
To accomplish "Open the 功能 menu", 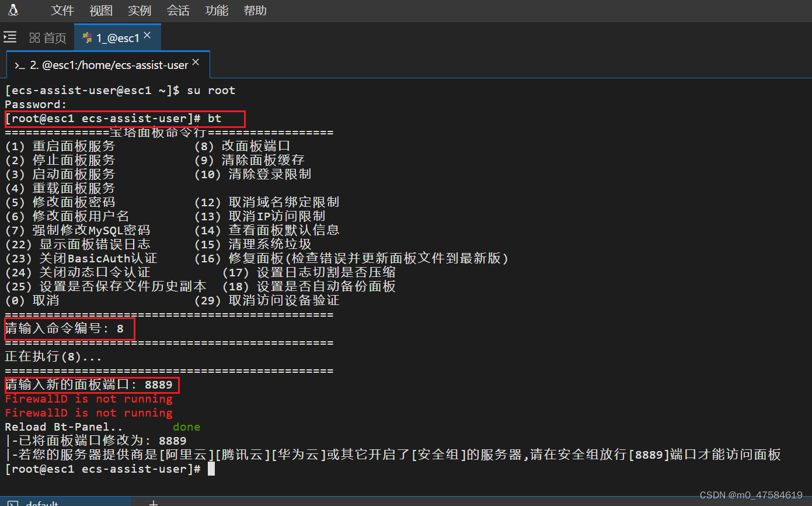I will point(217,11).
